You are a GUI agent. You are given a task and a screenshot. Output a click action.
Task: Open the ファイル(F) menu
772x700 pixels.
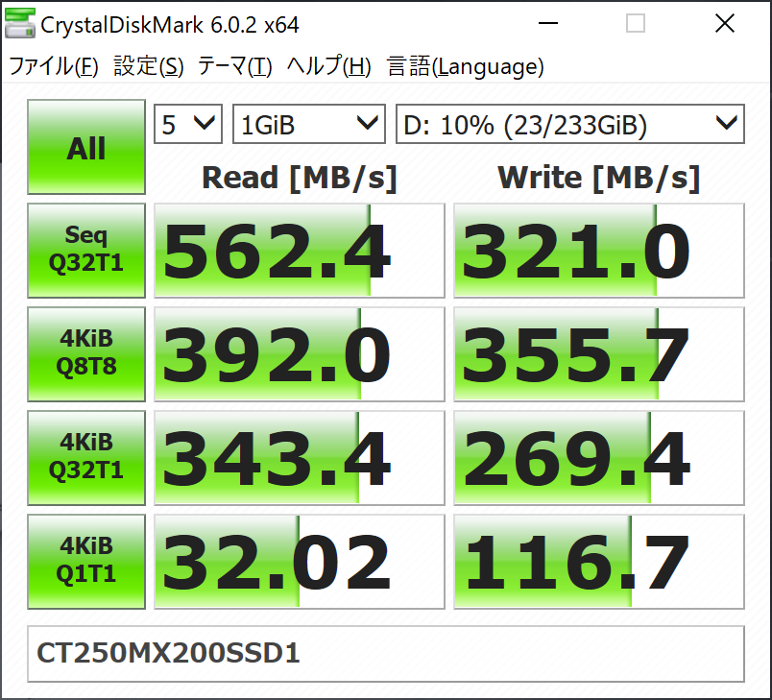coord(54,66)
